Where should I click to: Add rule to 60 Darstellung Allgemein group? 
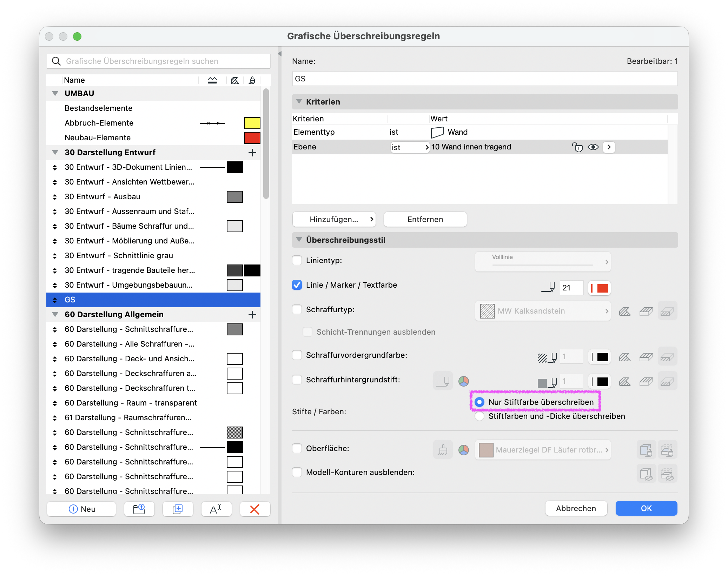(x=252, y=315)
